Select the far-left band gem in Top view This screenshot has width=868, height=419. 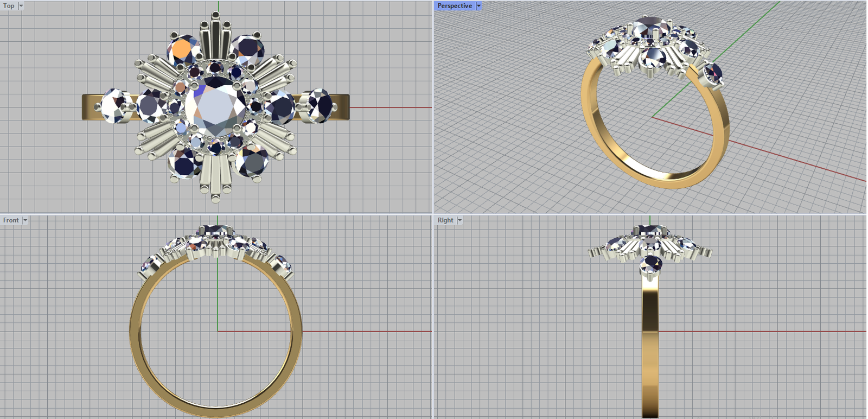[115, 106]
